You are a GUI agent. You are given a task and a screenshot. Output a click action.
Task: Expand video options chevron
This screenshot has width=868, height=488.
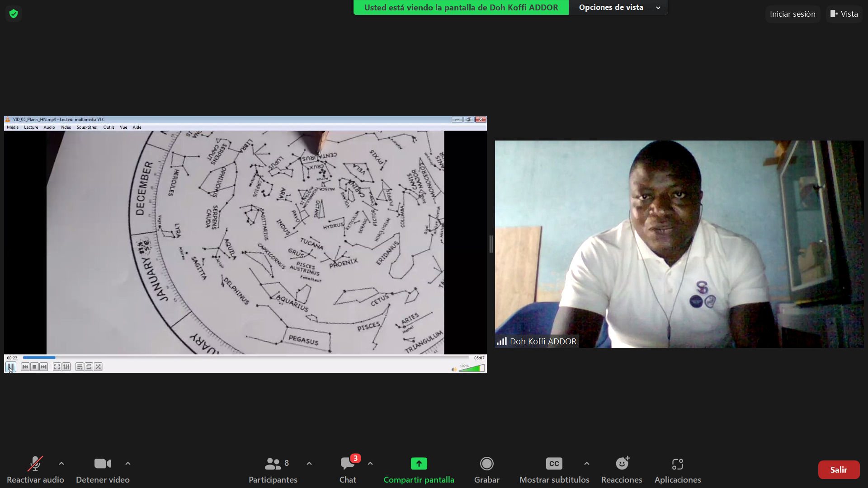click(128, 464)
